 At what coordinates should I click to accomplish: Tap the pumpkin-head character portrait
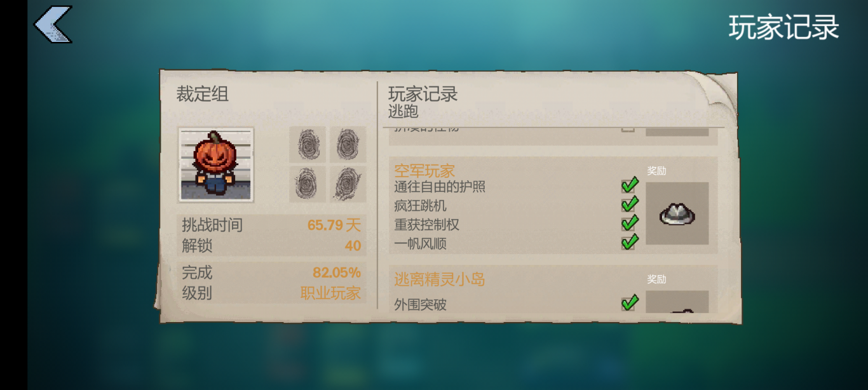216,165
